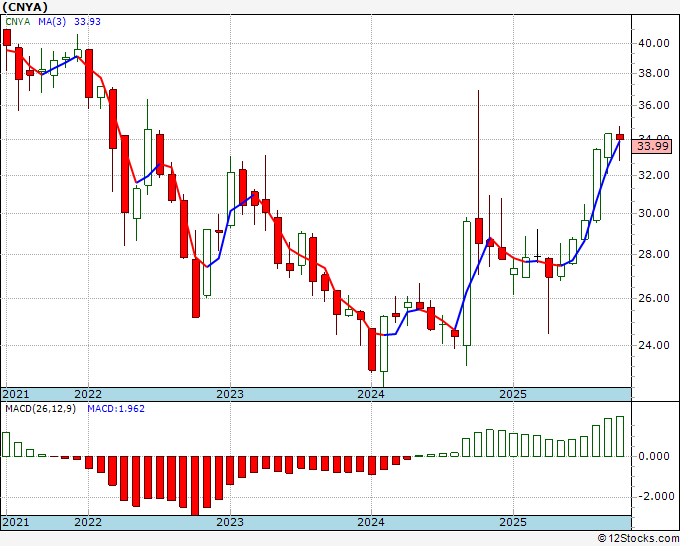Viewport: 680px width, 546px height.
Task: Click the 38.00 price axis label
Action: click(653, 73)
